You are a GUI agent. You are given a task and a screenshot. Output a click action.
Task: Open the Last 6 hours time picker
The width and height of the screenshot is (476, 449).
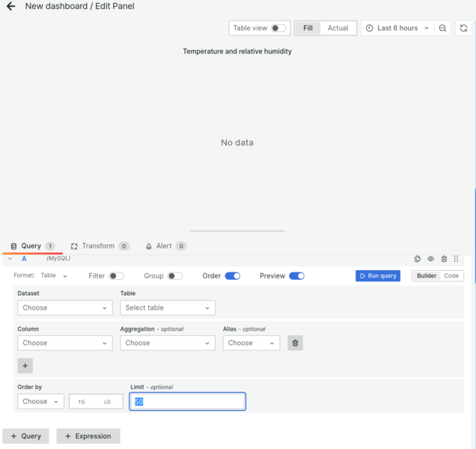pos(397,28)
